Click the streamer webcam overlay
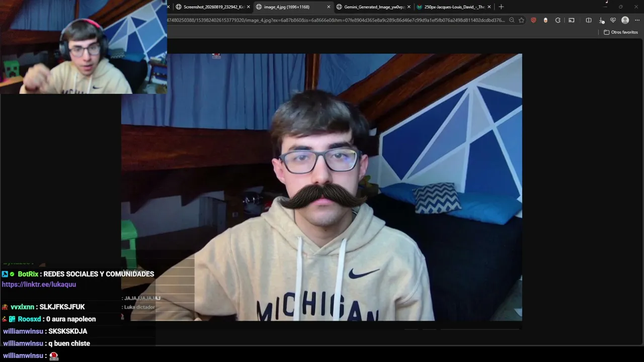The height and width of the screenshot is (362, 644). 84,47
